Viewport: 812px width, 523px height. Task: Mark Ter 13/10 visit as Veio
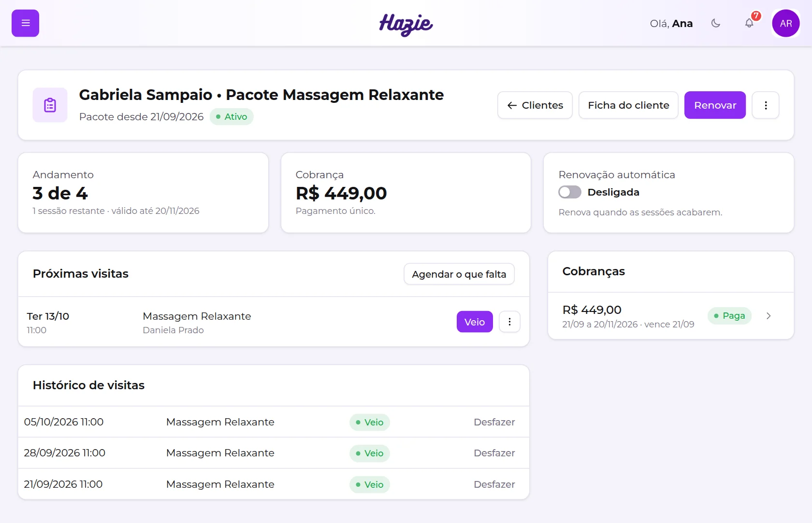(x=475, y=322)
